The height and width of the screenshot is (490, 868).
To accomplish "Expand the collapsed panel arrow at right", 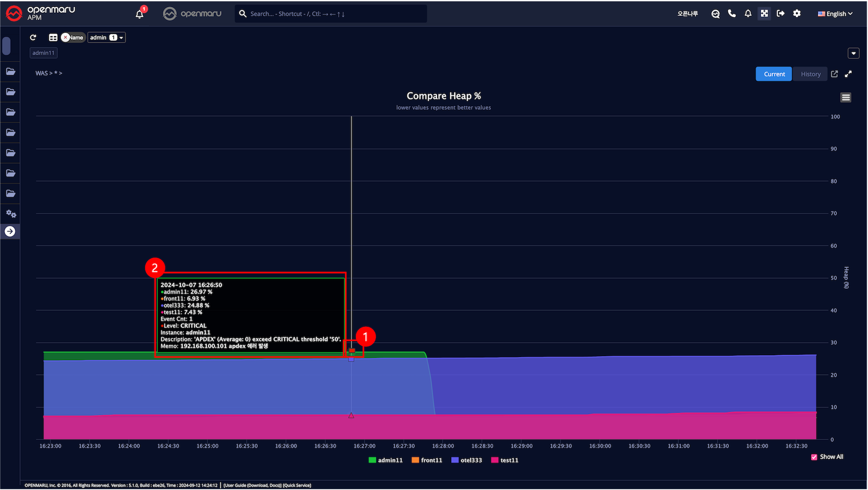I will pyautogui.click(x=853, y=53).
